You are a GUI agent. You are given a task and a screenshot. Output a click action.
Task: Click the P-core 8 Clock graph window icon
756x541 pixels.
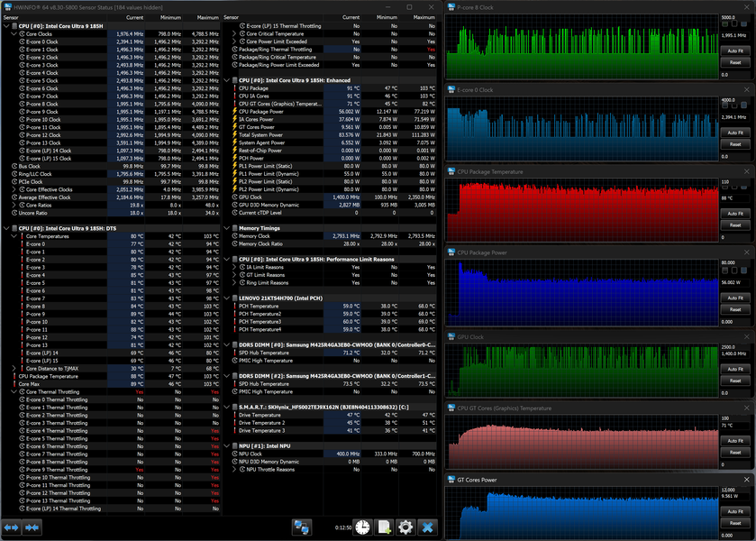click(x=451, y=7)
